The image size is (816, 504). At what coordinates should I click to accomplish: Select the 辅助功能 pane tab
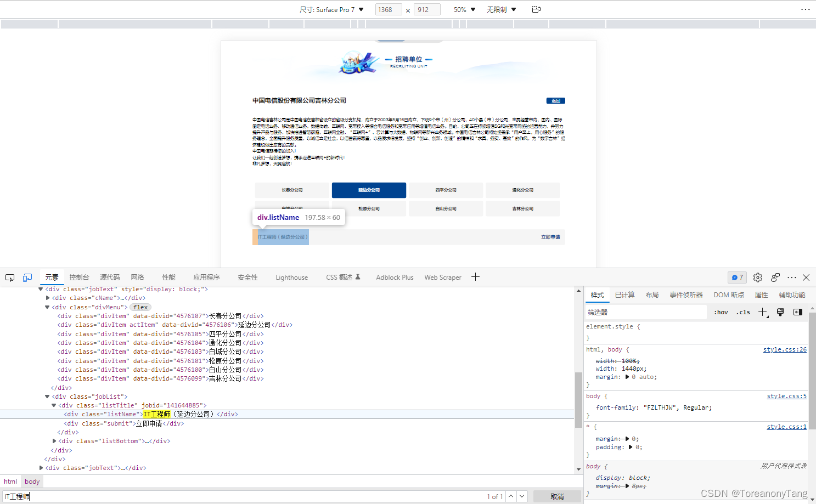click(x=792, y=295)
